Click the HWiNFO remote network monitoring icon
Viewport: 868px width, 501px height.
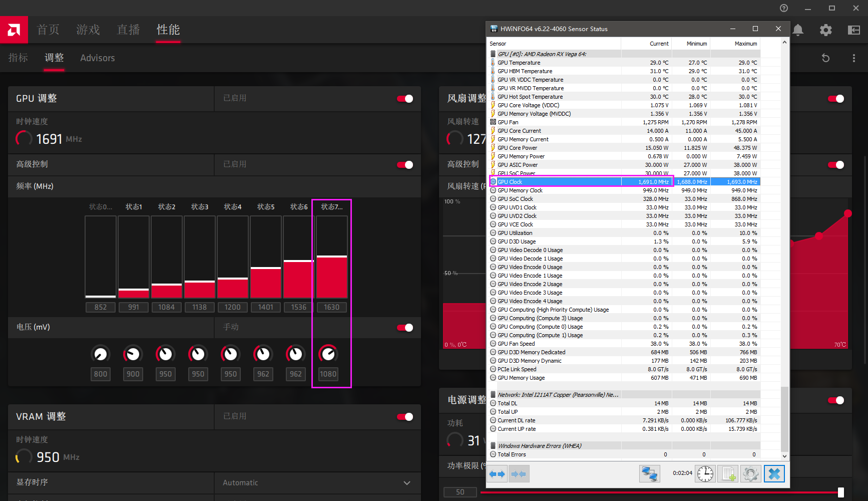649,473
